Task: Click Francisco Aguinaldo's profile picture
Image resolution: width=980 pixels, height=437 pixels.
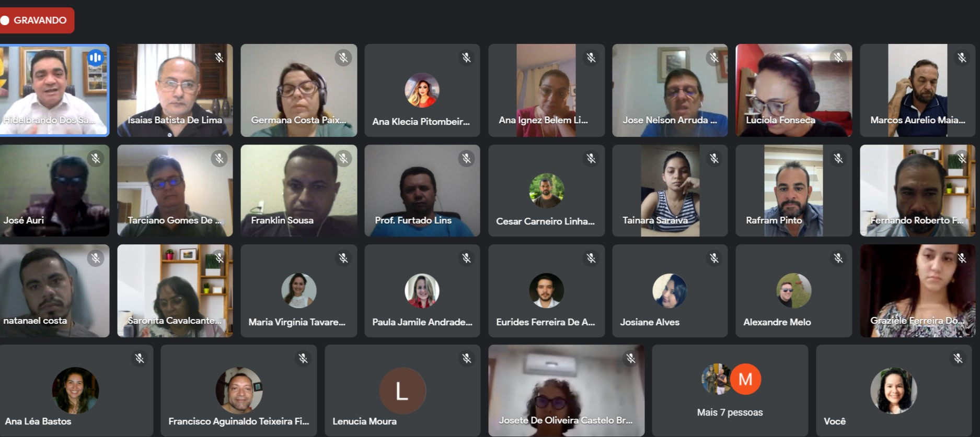Action: tap(239, 391)
